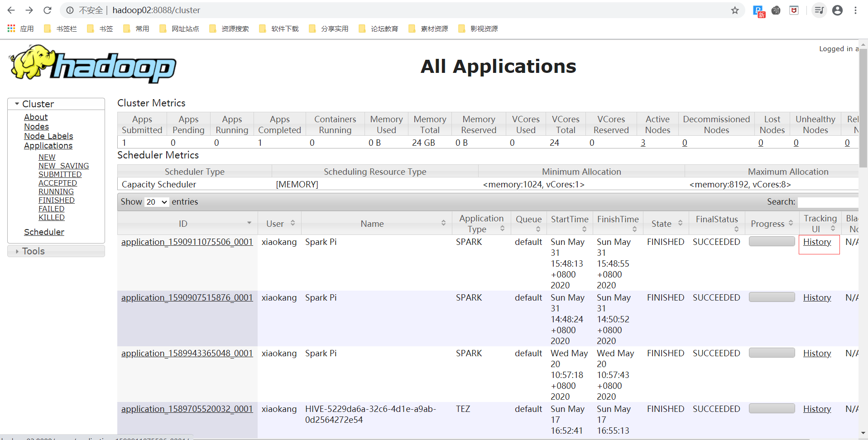Sort applications by FinalStatus column
868x440 pixels.
[736, 229]
